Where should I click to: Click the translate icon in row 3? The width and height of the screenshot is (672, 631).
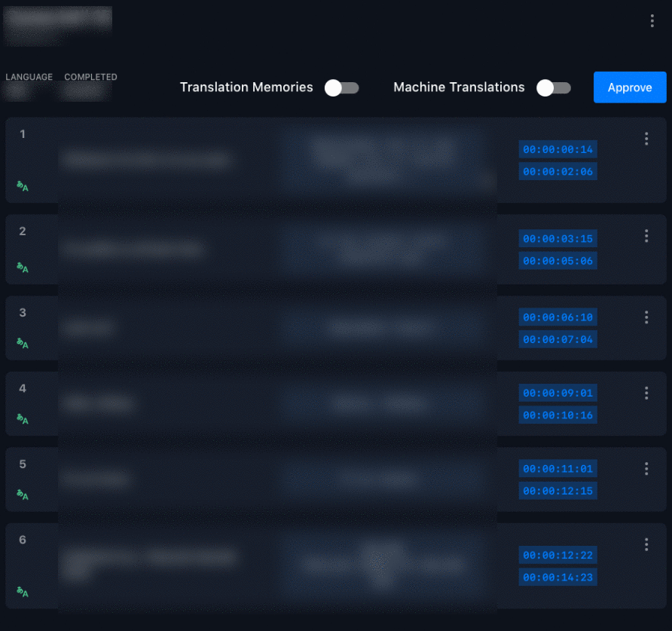click(23, 343)
